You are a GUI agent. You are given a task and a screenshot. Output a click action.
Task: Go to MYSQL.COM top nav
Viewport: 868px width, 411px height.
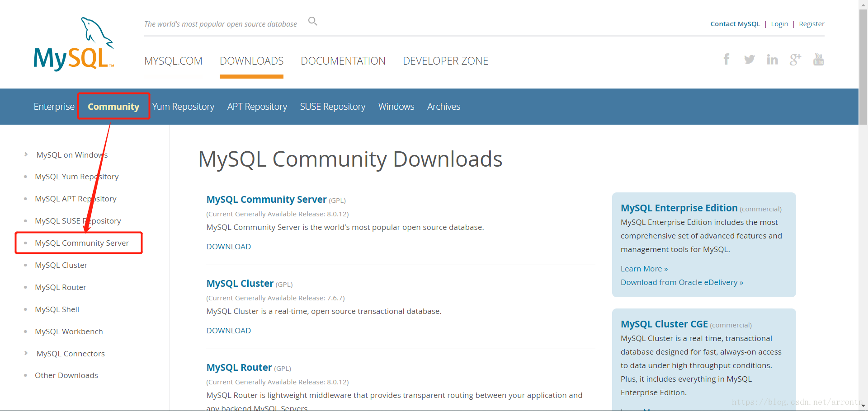pos(173,61)
